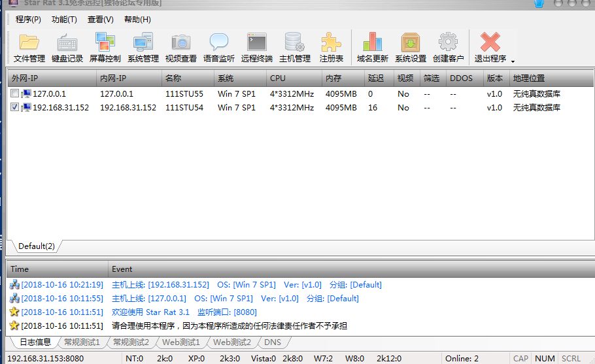This screenshot has height=364, width=595.
Task: Select the host name 111STU55
Action: click(x=184, y=93)
